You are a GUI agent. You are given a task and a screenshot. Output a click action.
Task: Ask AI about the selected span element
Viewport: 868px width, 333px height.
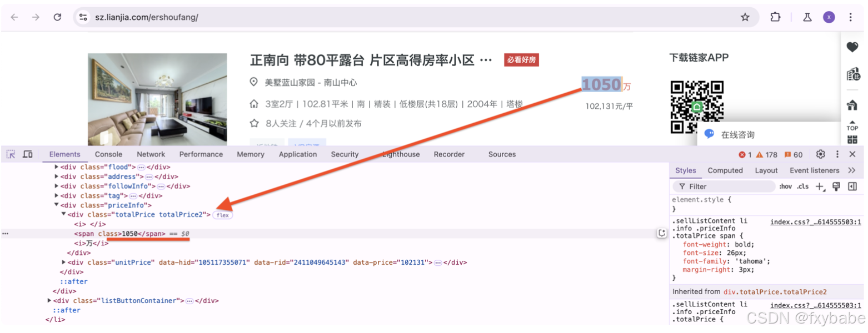click(x=661, y=234)
